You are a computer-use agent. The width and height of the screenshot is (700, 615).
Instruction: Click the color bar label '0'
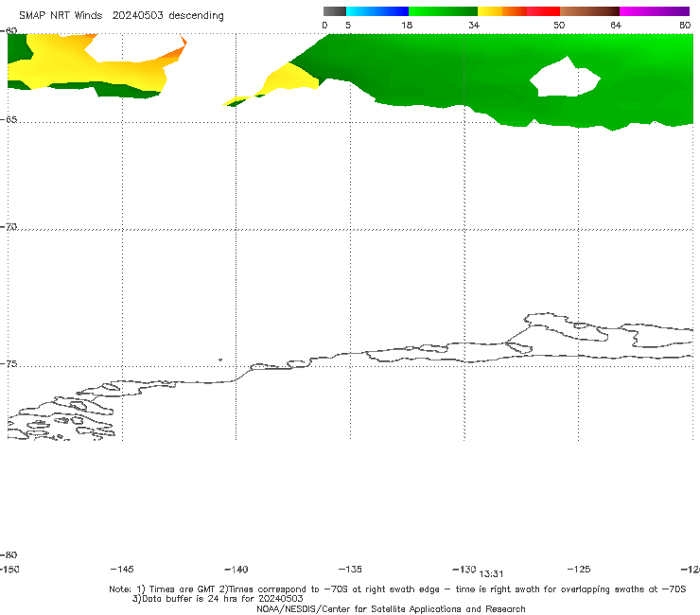point(325,25)
